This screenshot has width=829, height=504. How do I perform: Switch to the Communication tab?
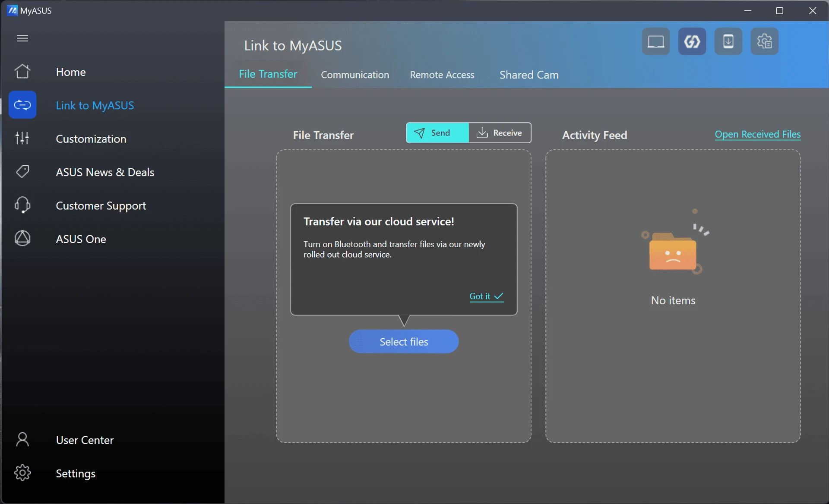click(355, 75)
